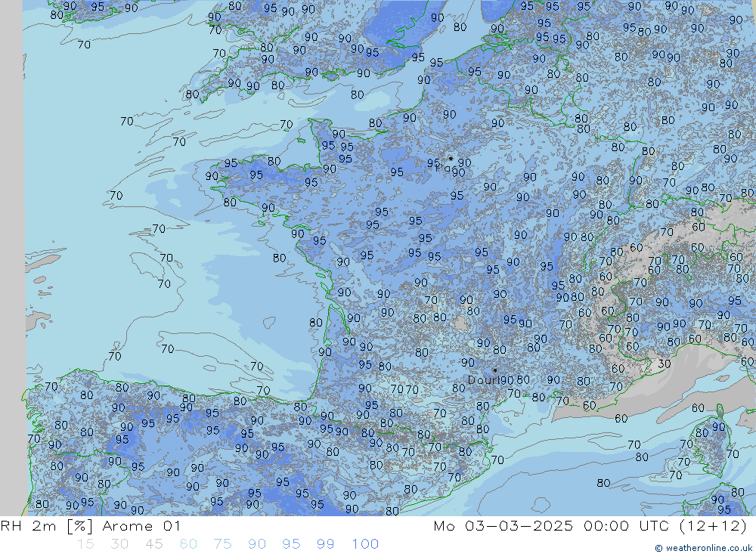The image size is (756, 554).
Task: Select the legend value 75
Action: point(223,544)
